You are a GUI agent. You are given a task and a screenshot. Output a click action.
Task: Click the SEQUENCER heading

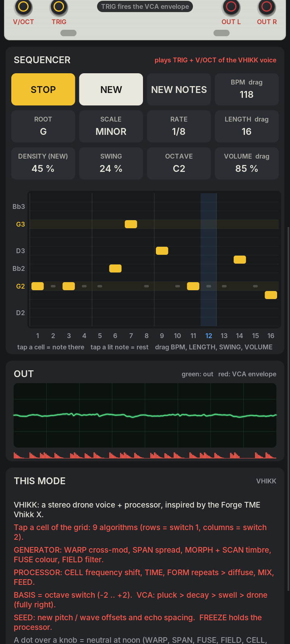click(42, 60)
